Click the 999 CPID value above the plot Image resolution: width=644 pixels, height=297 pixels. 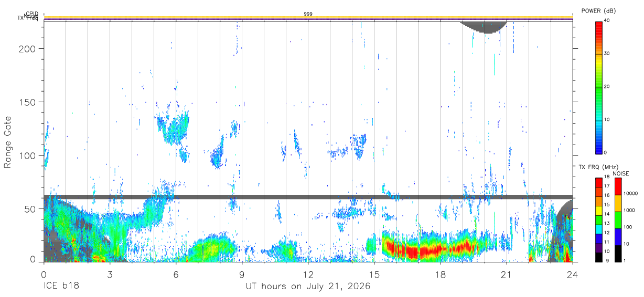[x=308, y=14]
